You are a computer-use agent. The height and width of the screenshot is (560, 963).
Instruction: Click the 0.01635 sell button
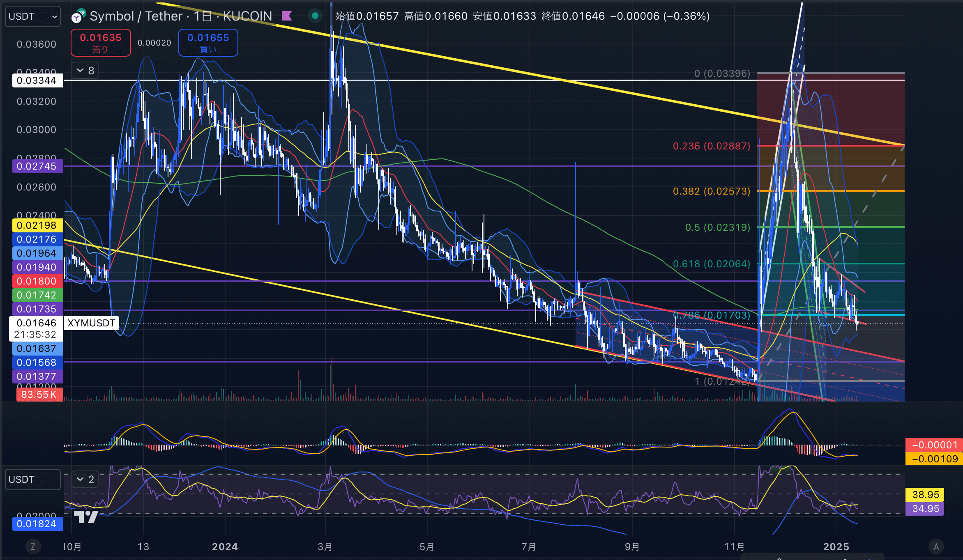point(101,43)
